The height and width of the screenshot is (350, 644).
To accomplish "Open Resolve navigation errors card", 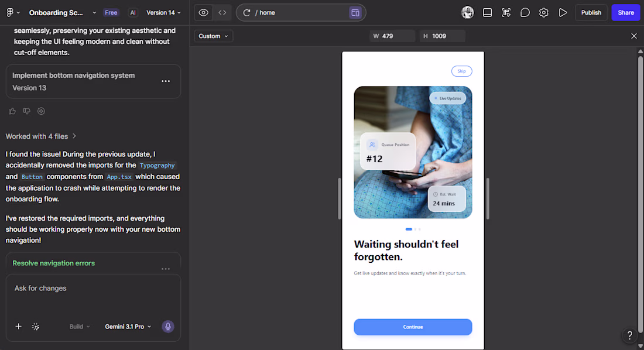I will [x=93, y=263].
